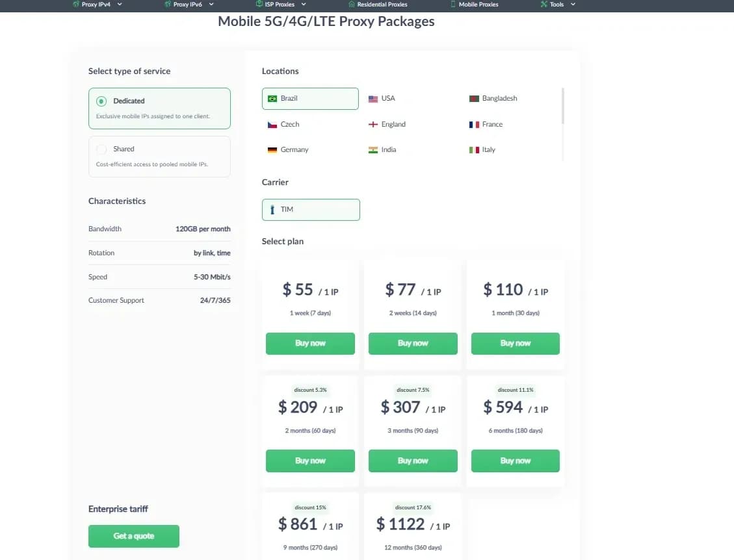734x560 pixels.
Task: Toggle the Brazil location selection
Action: pos(310,98)
